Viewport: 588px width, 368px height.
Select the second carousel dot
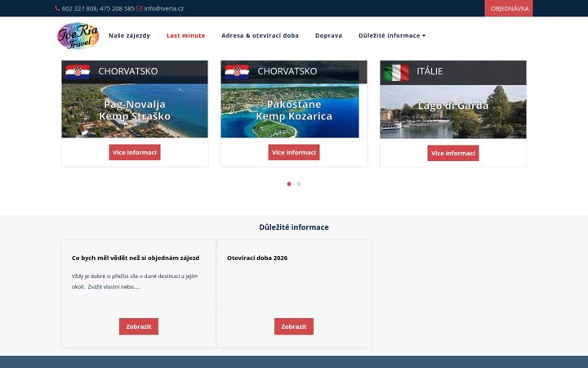299,184
